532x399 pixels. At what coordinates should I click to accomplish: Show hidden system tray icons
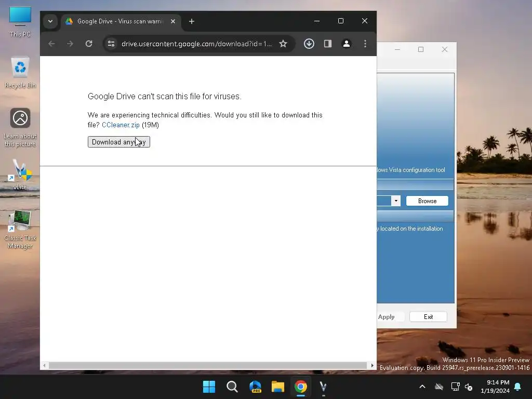point(422,387)
